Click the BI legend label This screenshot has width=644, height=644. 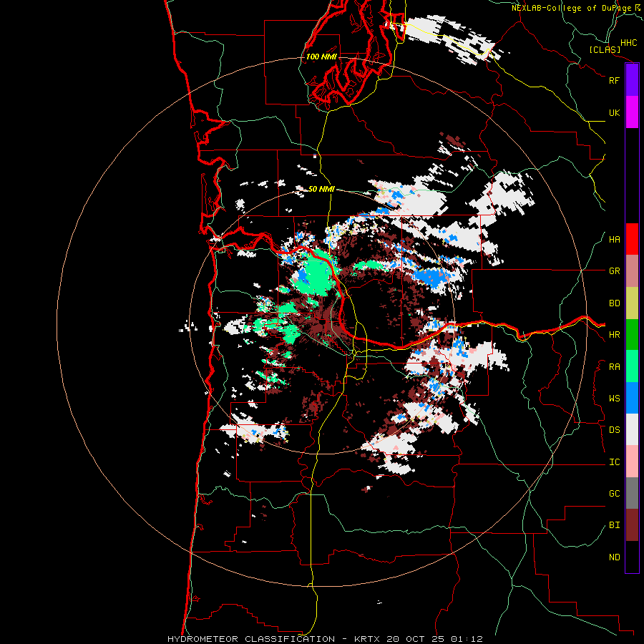click(614, 525)
